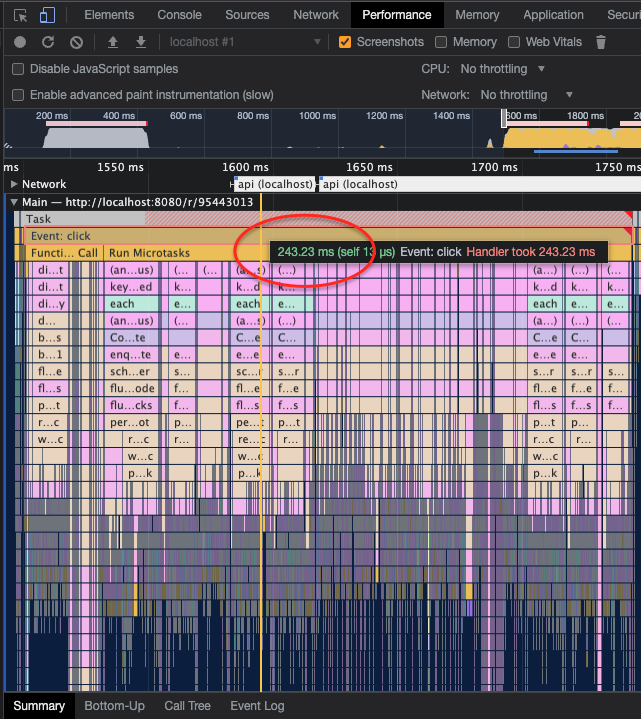Open the Event Log tab
641x719 pixels.
257,706
